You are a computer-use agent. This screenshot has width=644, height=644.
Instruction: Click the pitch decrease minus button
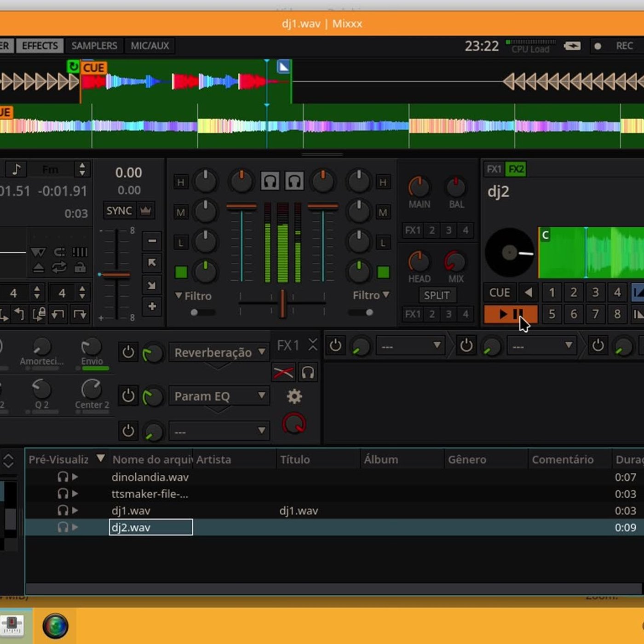pyautogui.click(x=152, y=241)
